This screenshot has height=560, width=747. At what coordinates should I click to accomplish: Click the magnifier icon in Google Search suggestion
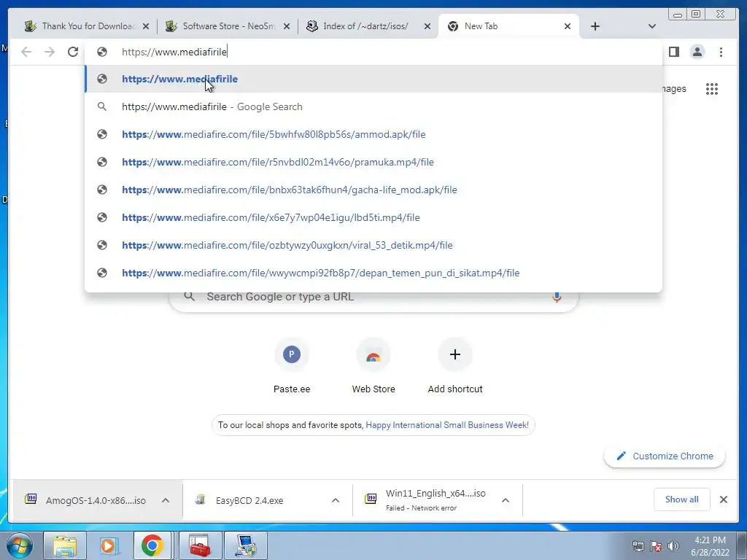pyautogui.click(x=102, y=106)
